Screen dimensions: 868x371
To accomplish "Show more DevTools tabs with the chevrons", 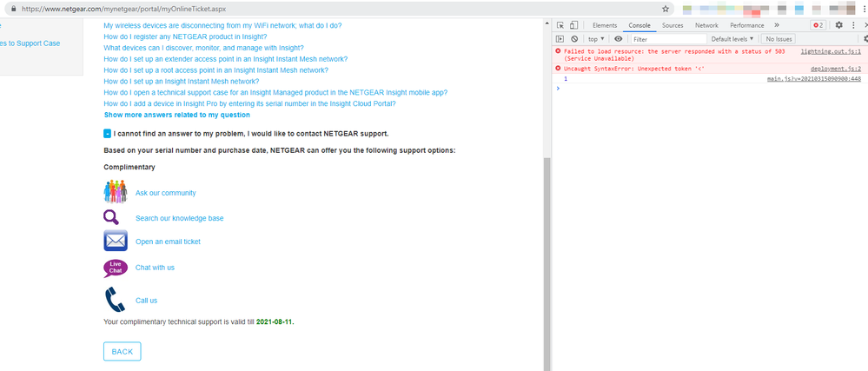I will [x=777, y=25].
